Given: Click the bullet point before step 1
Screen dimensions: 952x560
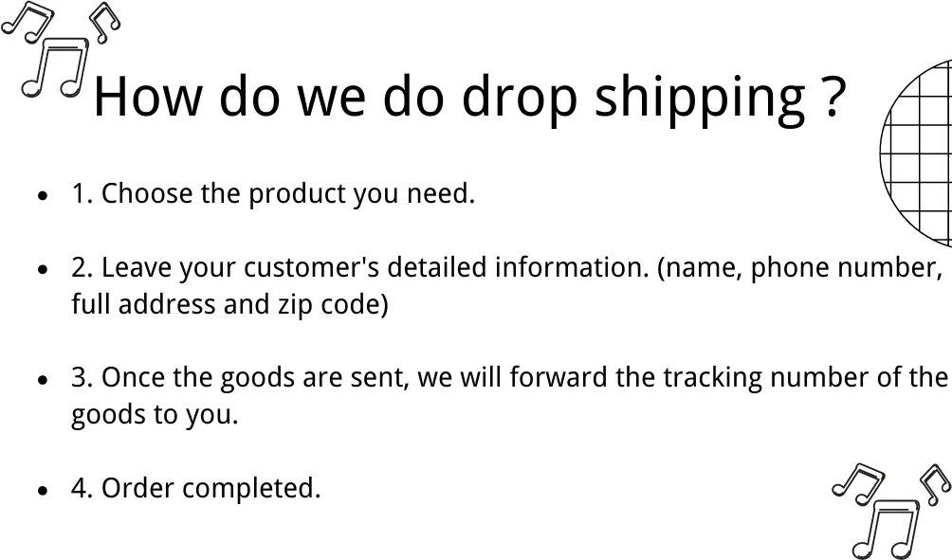Looking at the screenshot, I should 43,196.
